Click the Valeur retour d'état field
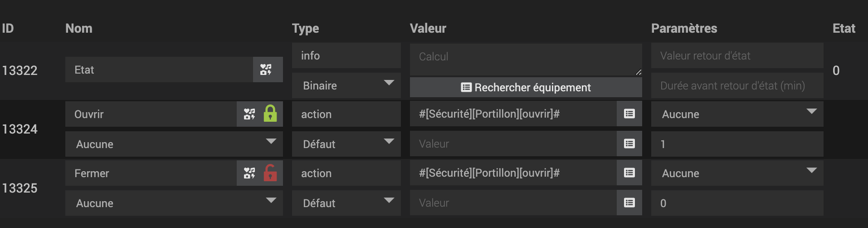Screen dimensions: 868x228 (737, 56)
